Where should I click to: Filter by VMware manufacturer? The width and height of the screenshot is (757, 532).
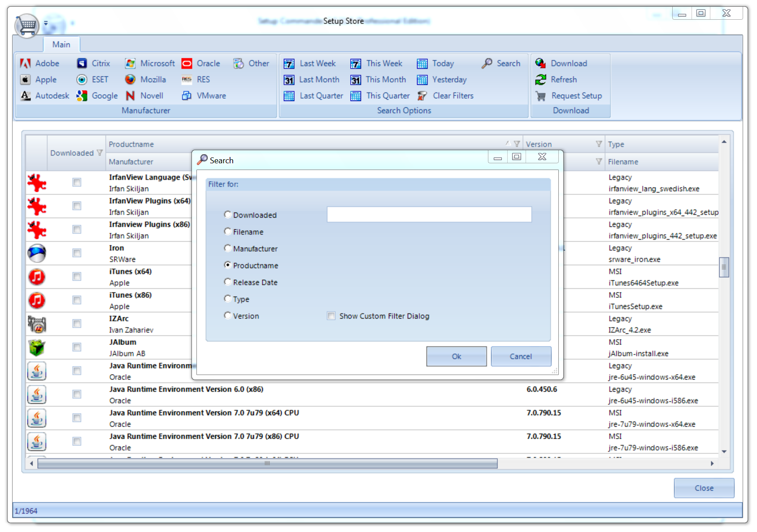click(204, 96)
